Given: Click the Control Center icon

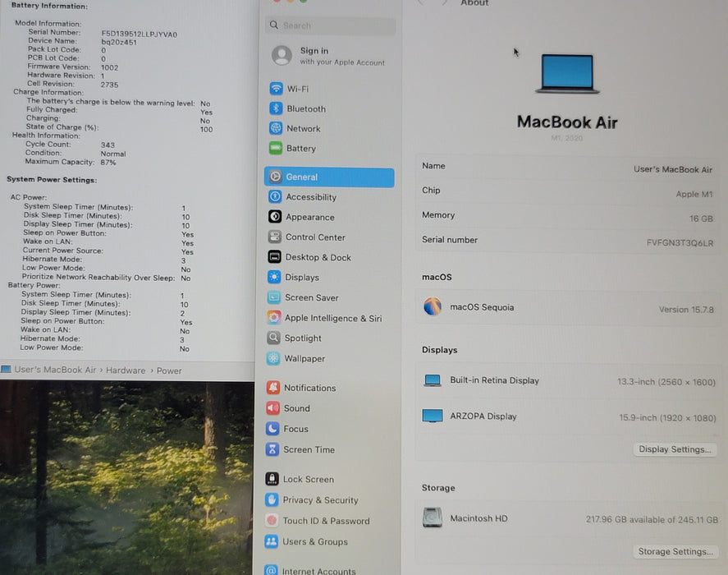Looking at the screenshot, I should tap(274, 237).
